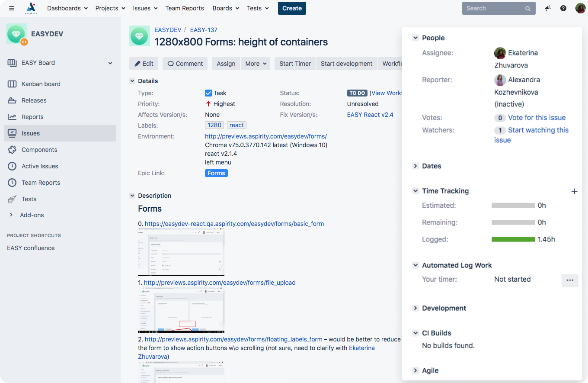Open the EASY React v2.4 fix version link

[370, 115]
